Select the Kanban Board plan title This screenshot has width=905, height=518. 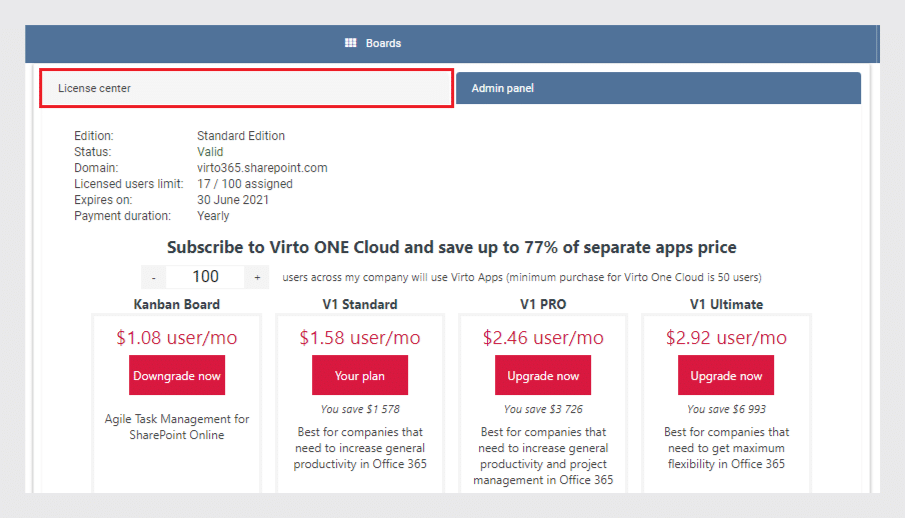[177, 304]
